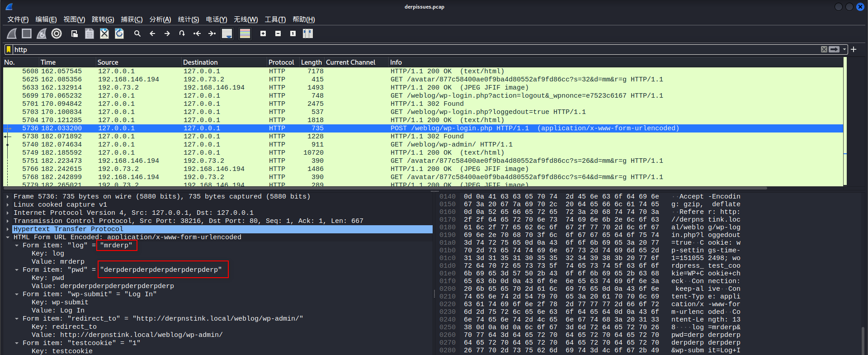Reload this capture file
868x355 pixels.
119,33
